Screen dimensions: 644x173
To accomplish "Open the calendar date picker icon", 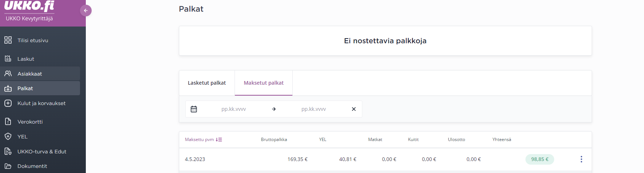I will tap(194, 109).
